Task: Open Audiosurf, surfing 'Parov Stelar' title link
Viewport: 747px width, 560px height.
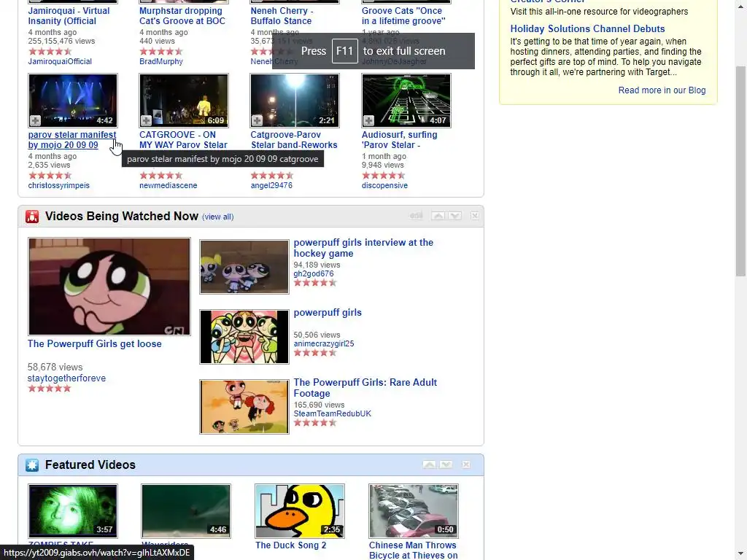Action: [399, 140]
